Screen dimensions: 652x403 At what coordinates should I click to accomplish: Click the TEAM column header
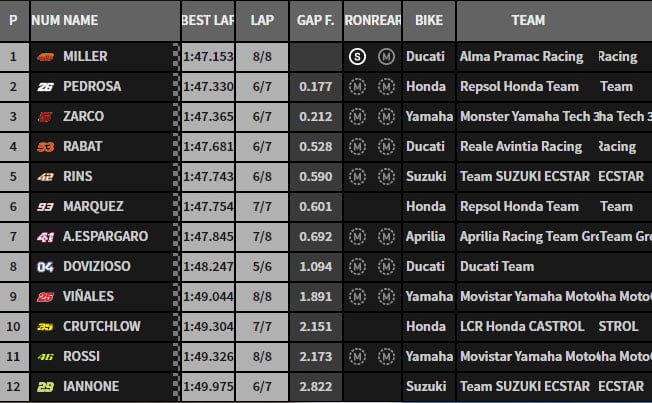pyautogui.click(x=527, y=20)
